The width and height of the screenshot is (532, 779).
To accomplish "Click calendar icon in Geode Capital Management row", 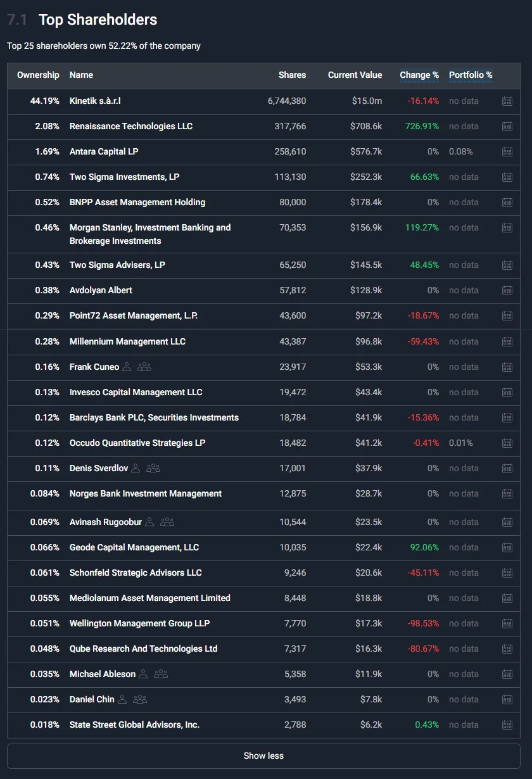I will click(x=507, y=547).
